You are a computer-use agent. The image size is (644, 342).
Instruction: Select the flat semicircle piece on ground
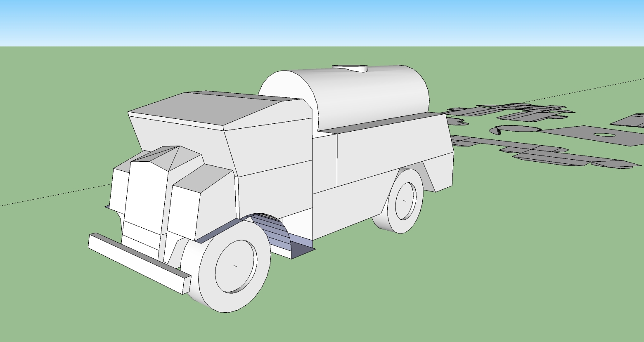515,129
